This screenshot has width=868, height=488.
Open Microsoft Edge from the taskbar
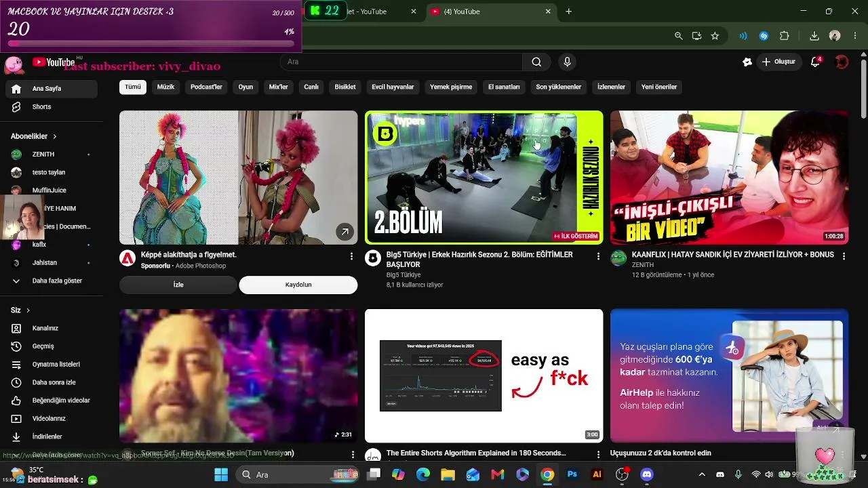pos(423,474)
